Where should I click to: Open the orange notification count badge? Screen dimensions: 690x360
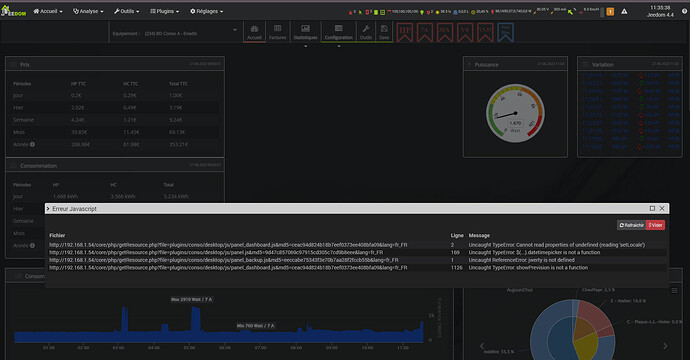click(610, 12)
